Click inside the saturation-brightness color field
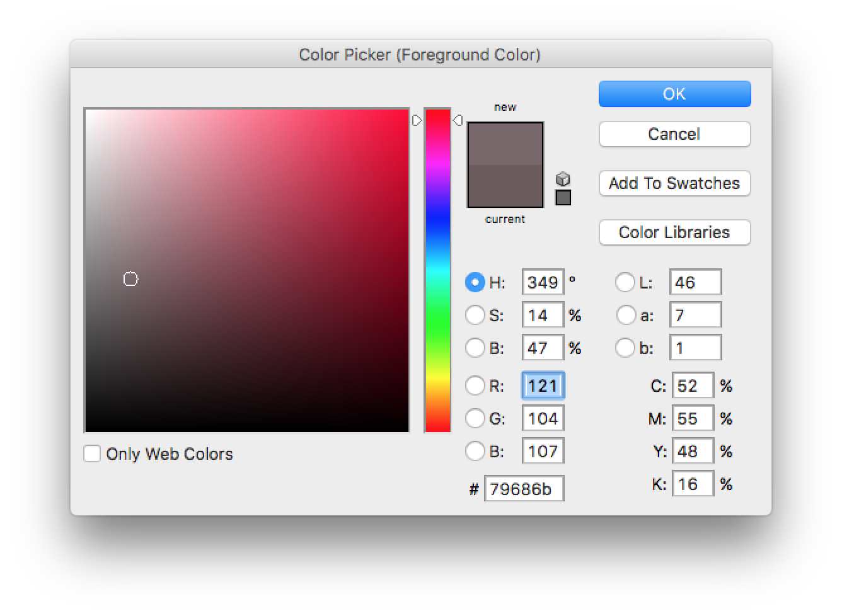 coord(247,271)
